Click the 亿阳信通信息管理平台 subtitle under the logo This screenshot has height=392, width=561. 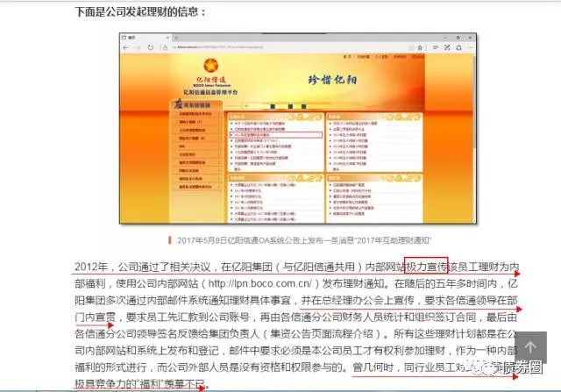tap(210, 92)
